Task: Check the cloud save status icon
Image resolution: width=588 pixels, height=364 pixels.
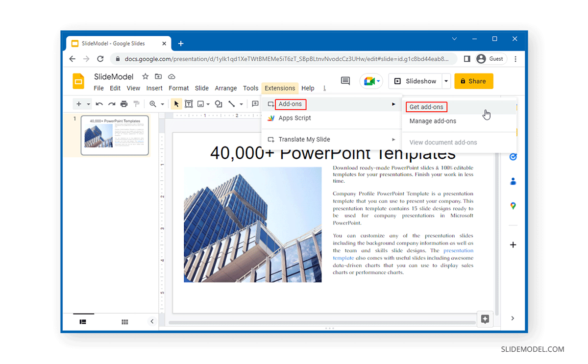Action: coord(171,76)
